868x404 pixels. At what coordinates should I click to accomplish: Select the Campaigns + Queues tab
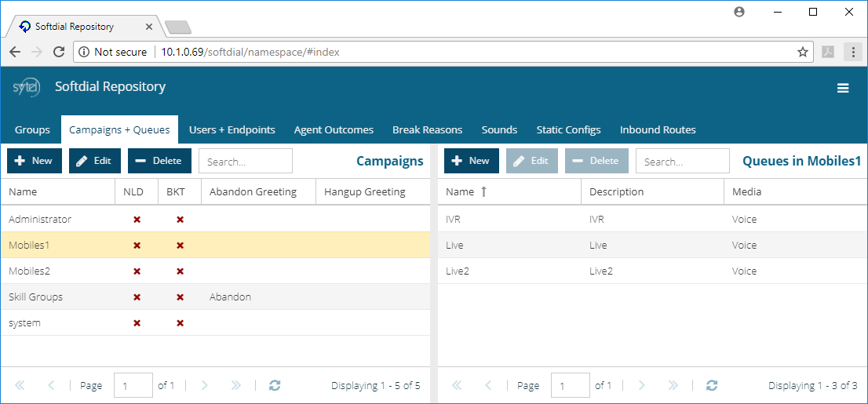(x=119, y=130)
